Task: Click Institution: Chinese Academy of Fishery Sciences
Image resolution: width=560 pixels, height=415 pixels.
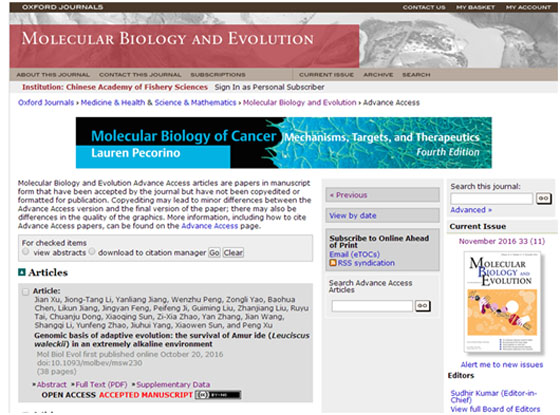Action: (115, 87)
